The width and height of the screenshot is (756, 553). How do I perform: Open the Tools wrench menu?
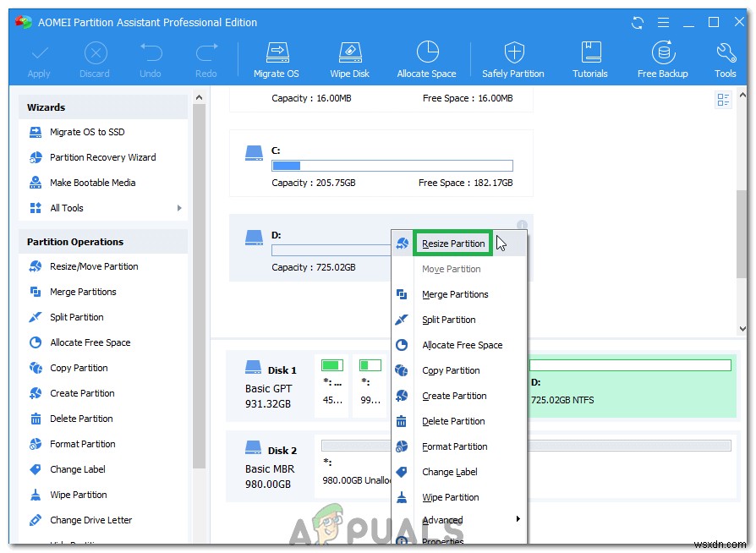pos(726,60)
